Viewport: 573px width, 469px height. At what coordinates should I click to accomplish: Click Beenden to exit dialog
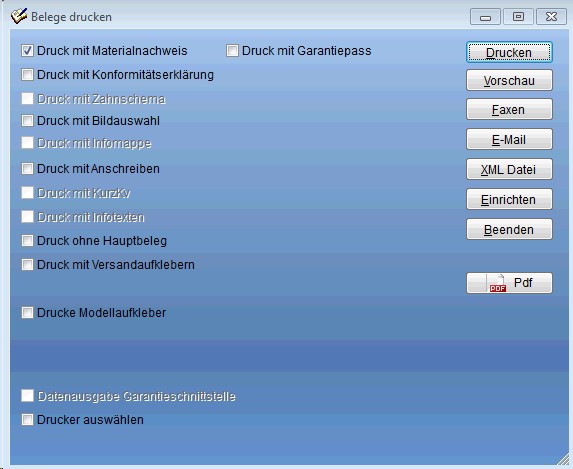pyautogui.click(x=509, y=229)
